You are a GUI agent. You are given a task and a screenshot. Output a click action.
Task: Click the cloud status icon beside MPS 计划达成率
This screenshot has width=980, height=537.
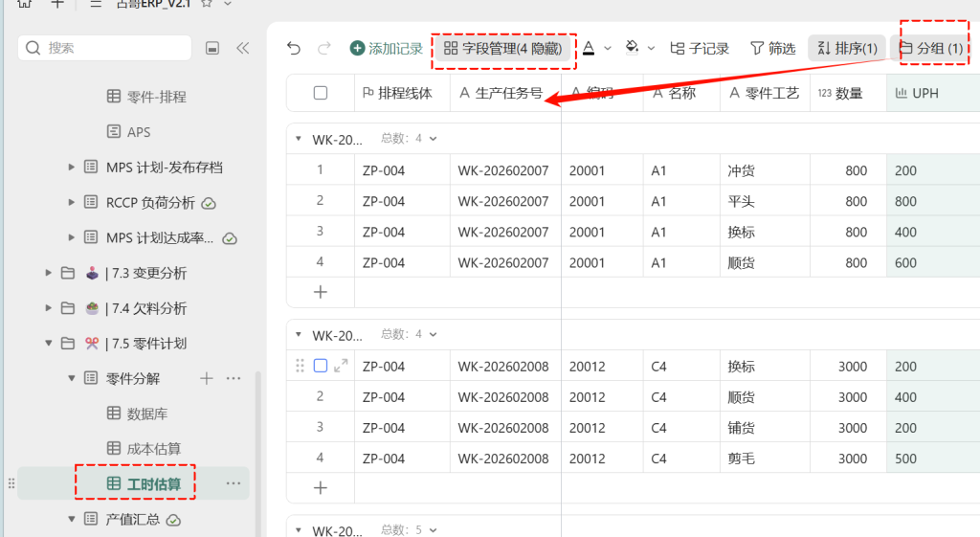tap(230, 238)
